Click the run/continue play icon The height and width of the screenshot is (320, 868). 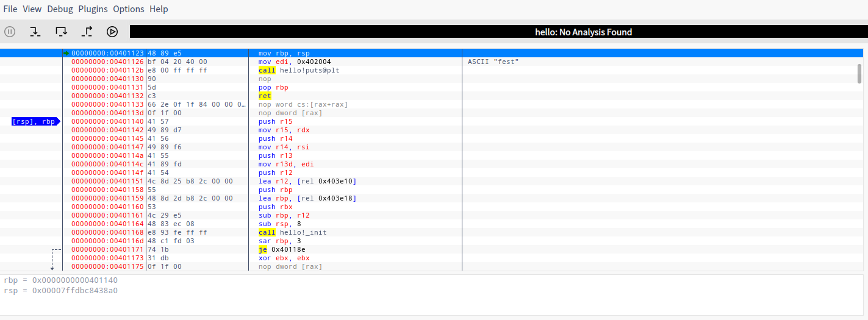(x=112, y=32)
